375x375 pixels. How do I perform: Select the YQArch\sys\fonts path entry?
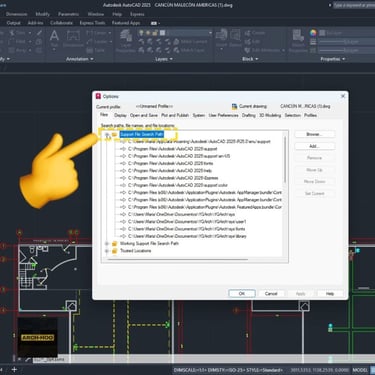click(x=186, y=229)
